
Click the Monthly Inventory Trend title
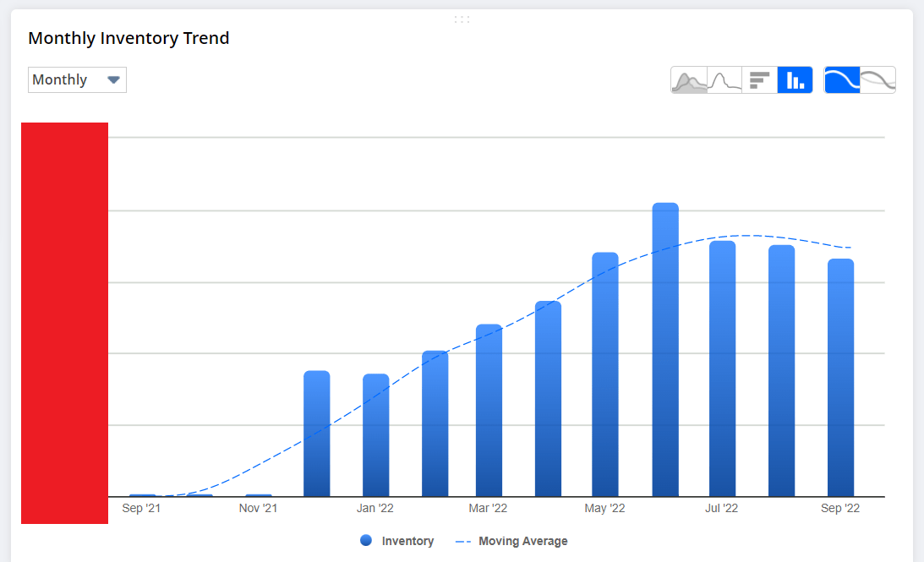128,38
